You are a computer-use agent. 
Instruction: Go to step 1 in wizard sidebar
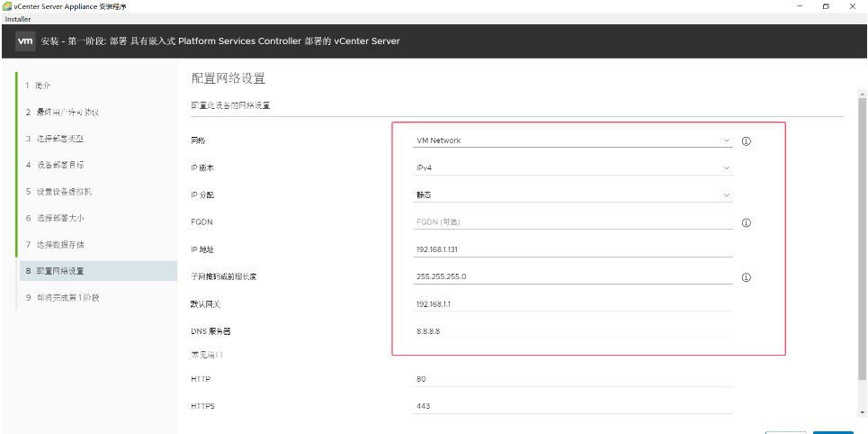(38, 86)
